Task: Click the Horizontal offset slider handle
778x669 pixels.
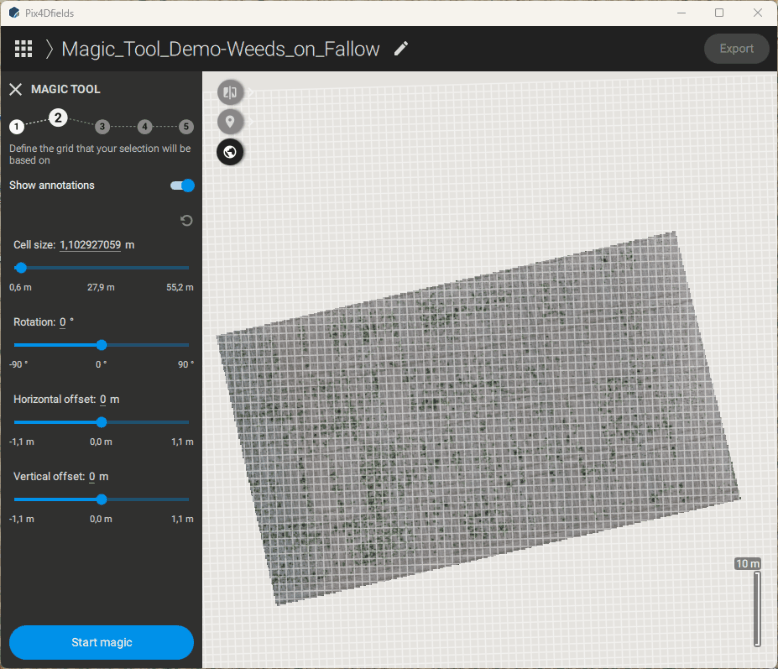Action: (x=102, y=422)
